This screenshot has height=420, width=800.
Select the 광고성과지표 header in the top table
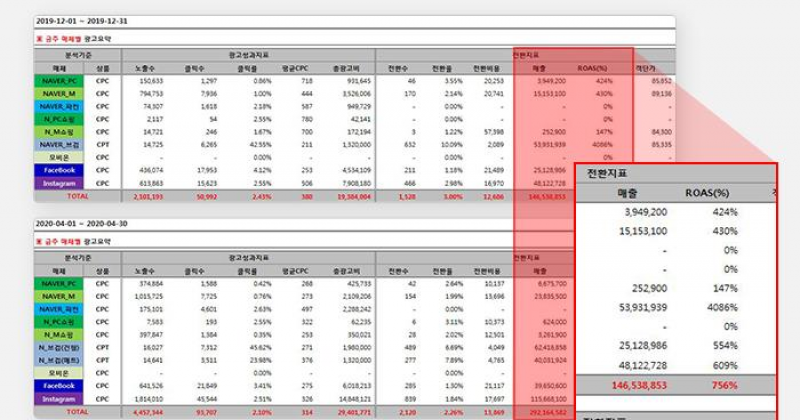click(248, 56)
